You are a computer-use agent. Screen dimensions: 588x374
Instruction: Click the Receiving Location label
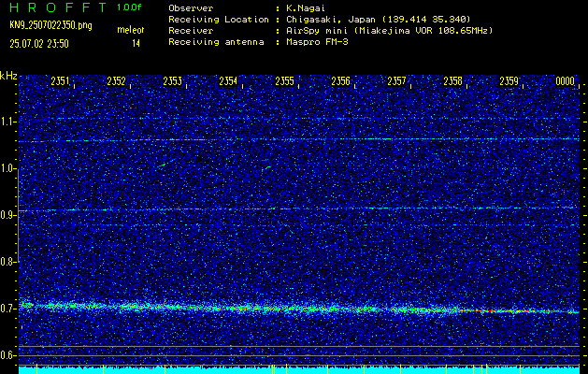219,20
